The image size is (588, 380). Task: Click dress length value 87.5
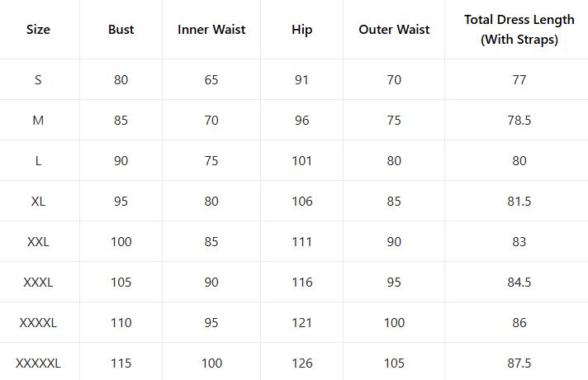point(519,363)
